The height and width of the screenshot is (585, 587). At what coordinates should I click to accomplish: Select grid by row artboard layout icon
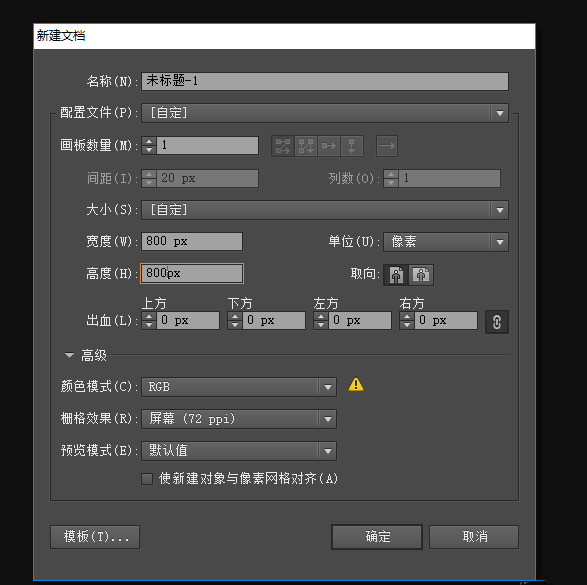click(283, 146)
